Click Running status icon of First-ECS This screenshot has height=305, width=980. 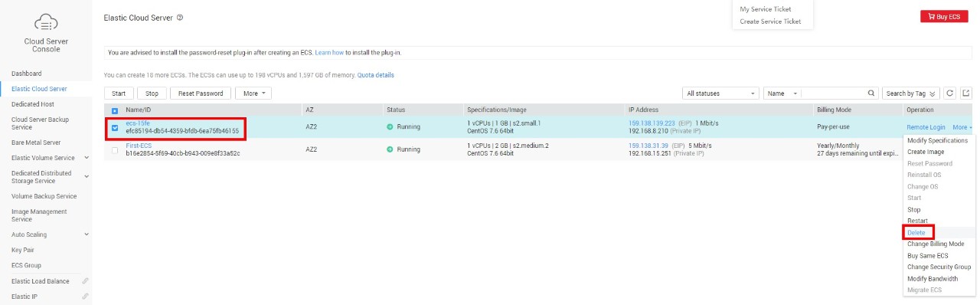390,149
